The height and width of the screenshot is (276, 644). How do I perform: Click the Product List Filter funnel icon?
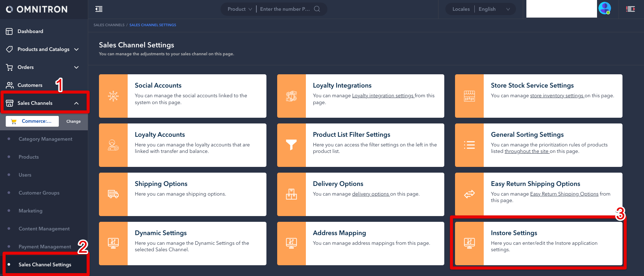click(x=291, y=145)
